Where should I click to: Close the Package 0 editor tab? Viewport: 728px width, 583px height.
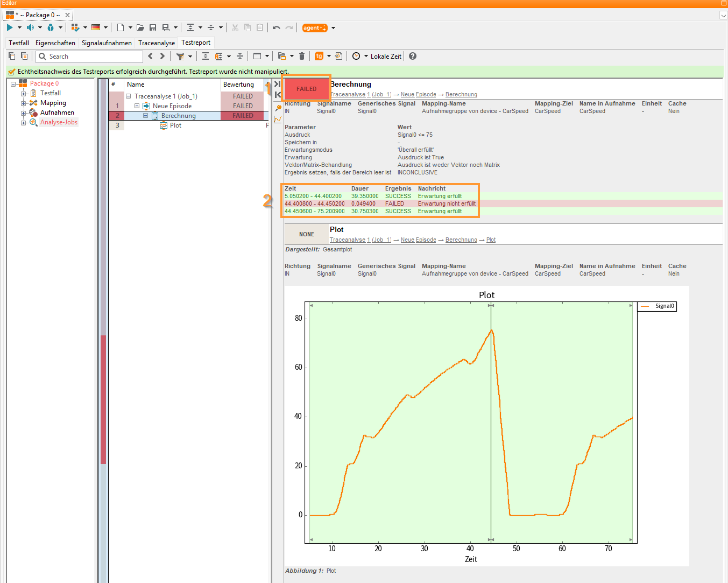67,15
